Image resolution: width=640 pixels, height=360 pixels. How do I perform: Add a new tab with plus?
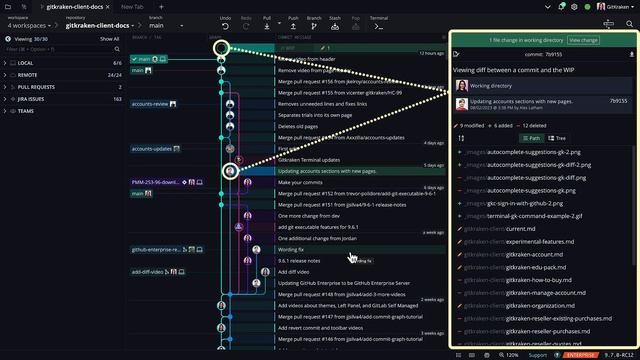(161, 7)
